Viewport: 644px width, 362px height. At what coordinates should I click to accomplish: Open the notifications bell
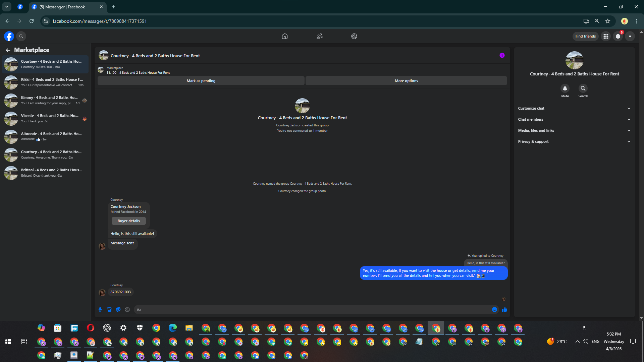(618, 36)
